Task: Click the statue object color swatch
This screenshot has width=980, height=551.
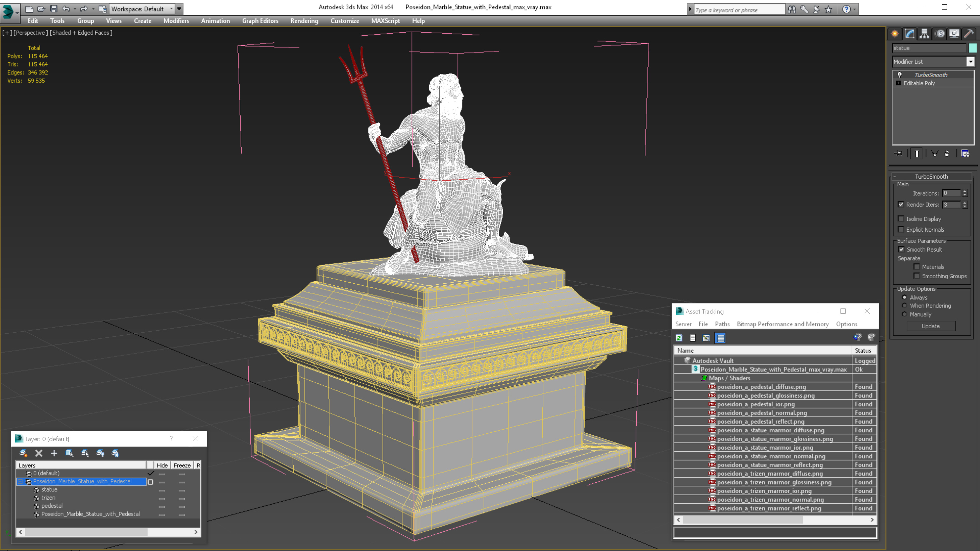Action: pyautogui.click(x=973, y=48)
